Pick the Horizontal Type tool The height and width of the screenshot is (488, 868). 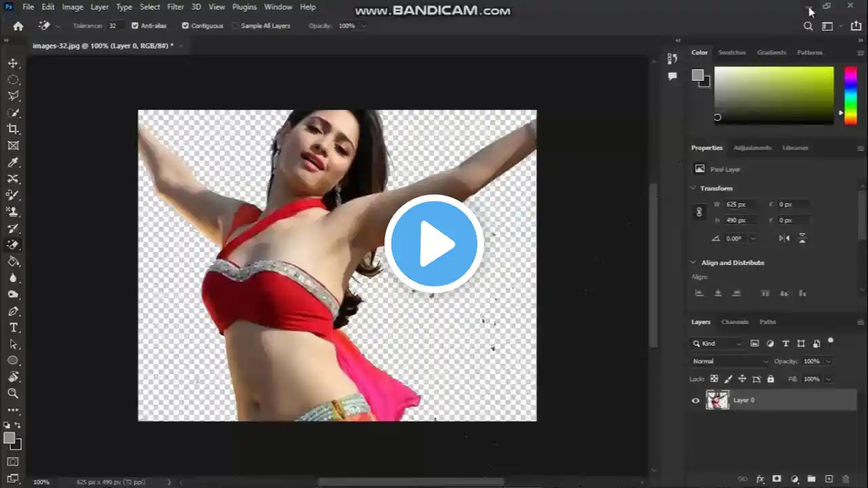click(x=14, y=327)
